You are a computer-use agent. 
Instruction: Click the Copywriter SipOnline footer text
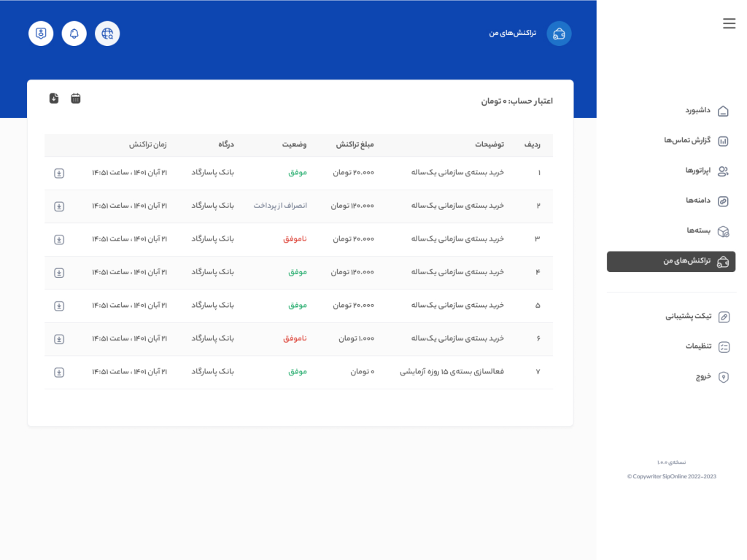pyautogui.click(x=671, y=476)
